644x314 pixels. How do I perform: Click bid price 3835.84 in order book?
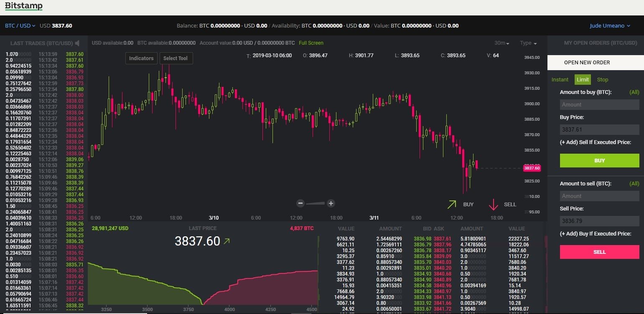click(422, 256)
